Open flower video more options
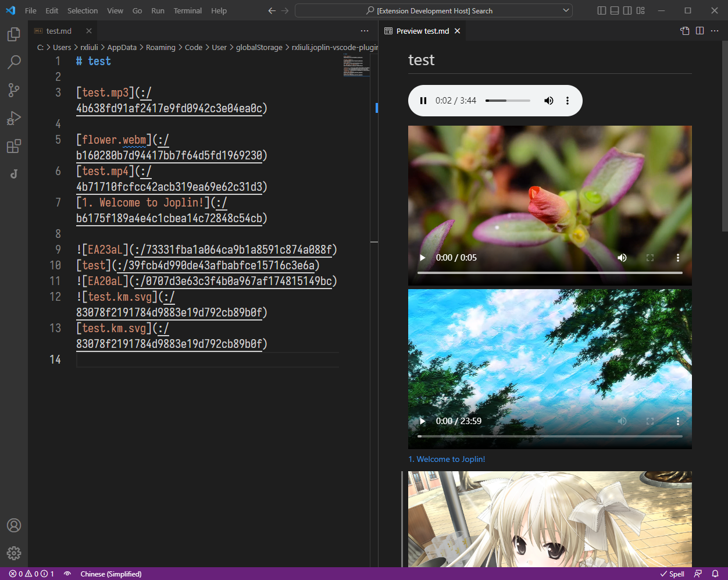This screenshot has width=728, height=580. pyautogui.click(x=678, y=258)
